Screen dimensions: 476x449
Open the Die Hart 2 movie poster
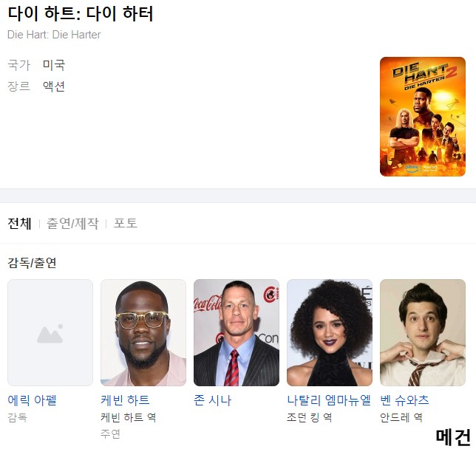[423, 117]
